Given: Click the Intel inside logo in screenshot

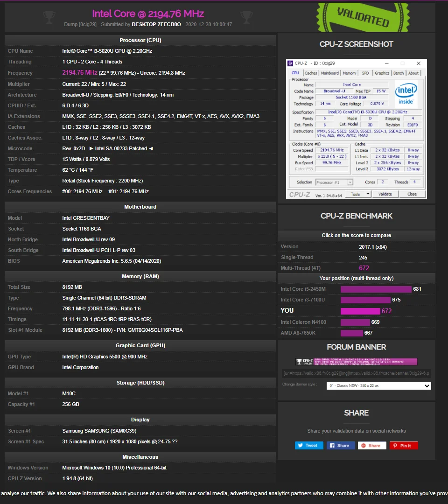Looking at the screenshot, I should point(406,93).
